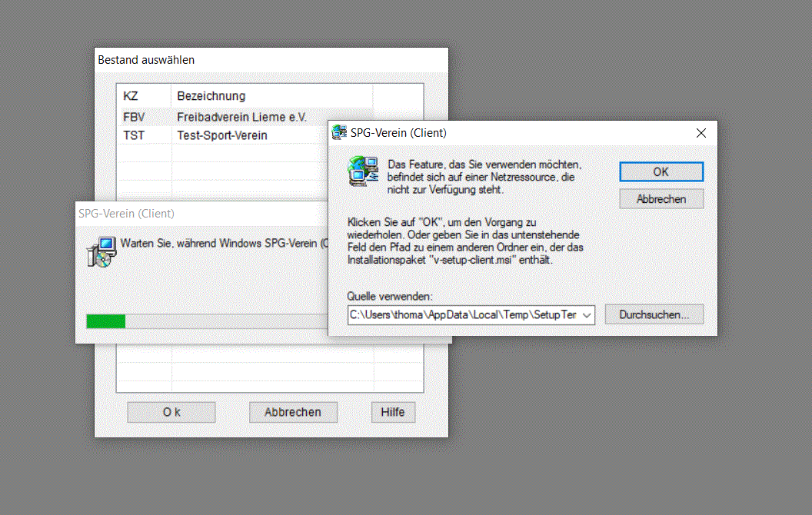Click the SPG-Verein title bar icon in error dialog

coord(339,133)
